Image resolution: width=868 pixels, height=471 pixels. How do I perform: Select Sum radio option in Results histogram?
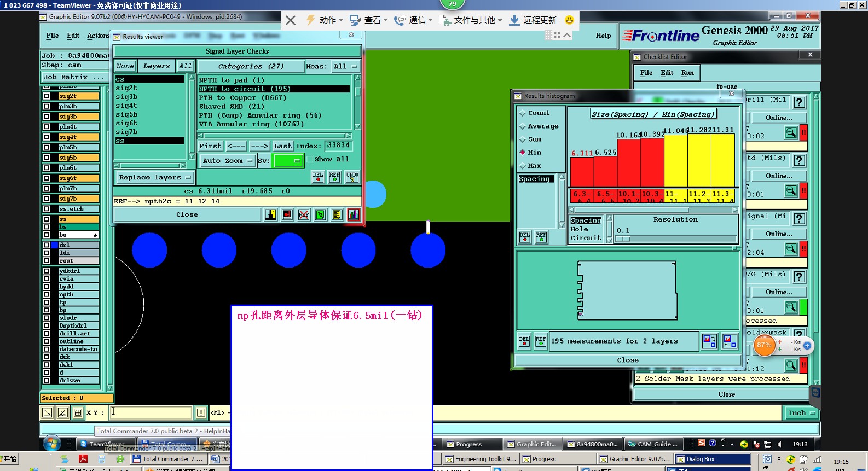pyautogui.click(x=523, y=139)
